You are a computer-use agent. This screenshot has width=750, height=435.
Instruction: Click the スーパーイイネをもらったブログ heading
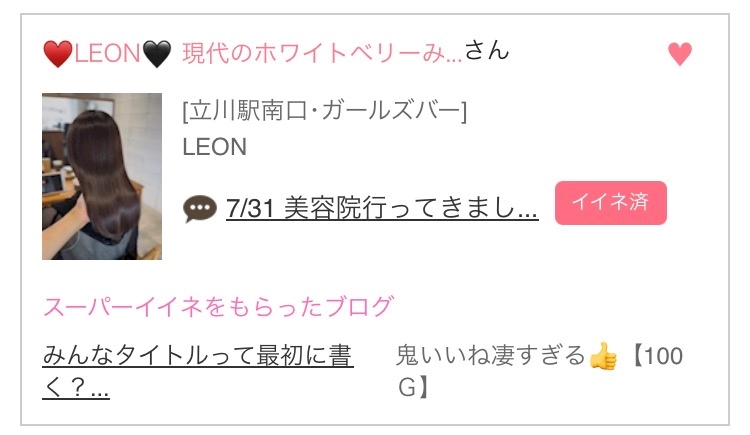pyautogui.click(x=219, y=306)
